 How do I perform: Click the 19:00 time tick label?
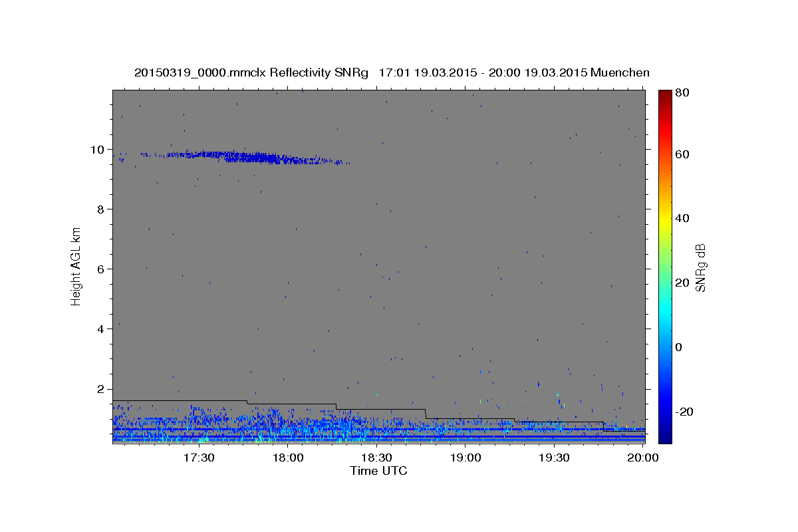465,458
